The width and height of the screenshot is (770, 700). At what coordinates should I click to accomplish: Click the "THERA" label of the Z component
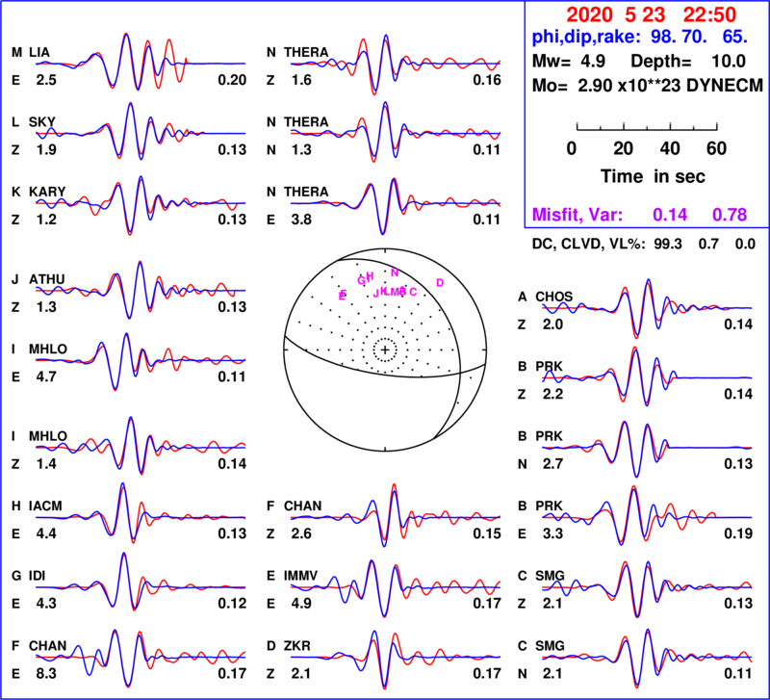[306, 52]
